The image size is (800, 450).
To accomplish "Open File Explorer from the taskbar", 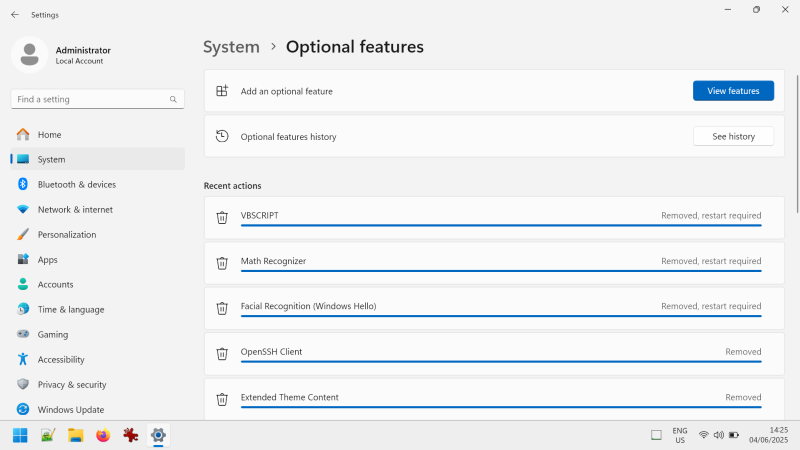I will tap(75, 435).
